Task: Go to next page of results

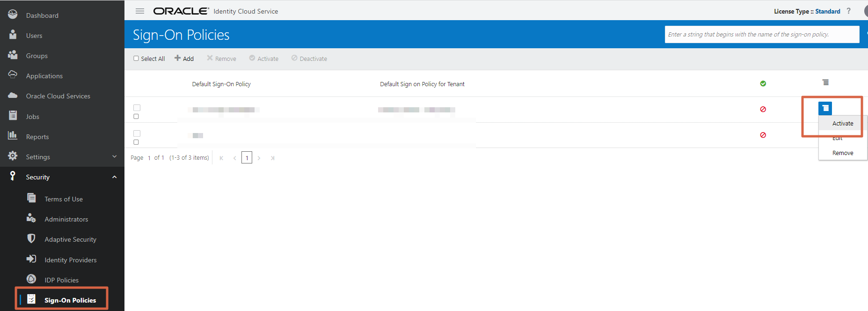Action: point(259,158)
